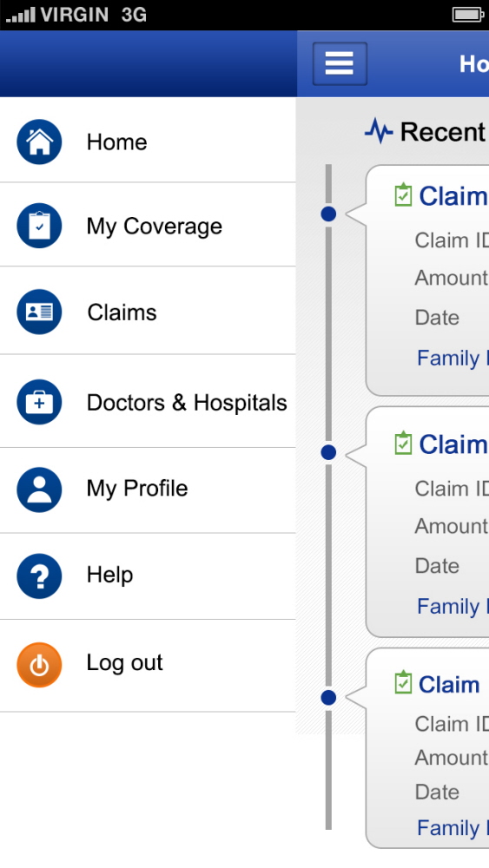Select Claims in the side menu
Viewport: 489px width, 868px height.
[x=148, y=311]
